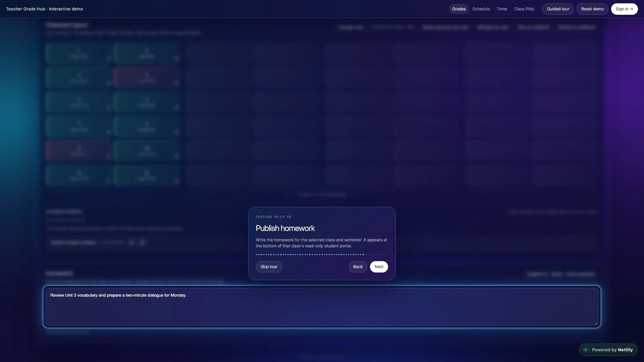Click the Teacher Grade Hub title
This screenshot has height=362, width=644.
[x=44, y=9]
